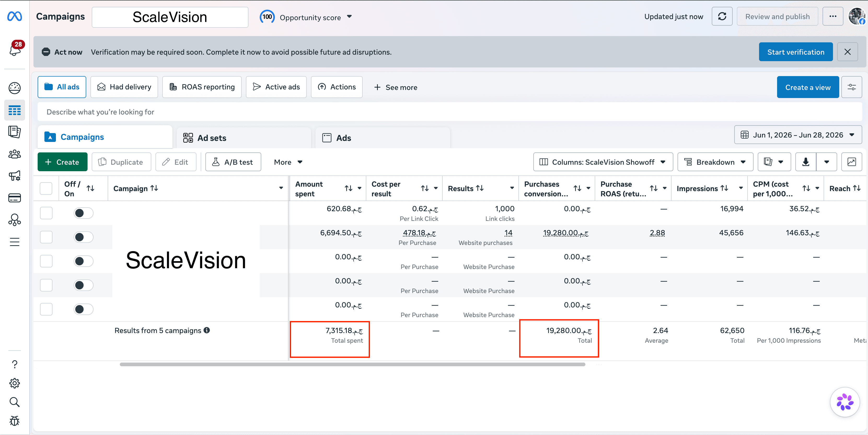Check the 6,694.50 amount campaign row checkbox
The width and height of the screenshot is (868, 435).
pyautogui.click(x=46, y=237)
